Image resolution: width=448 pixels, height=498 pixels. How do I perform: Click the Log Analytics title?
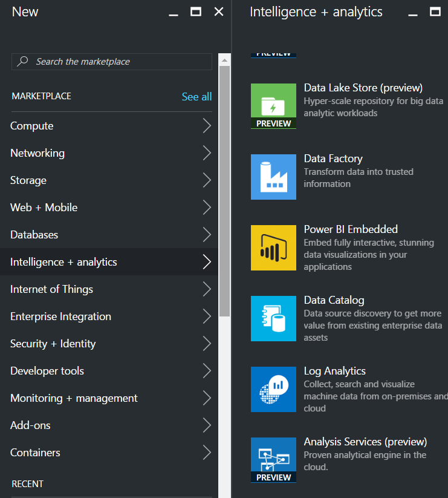(334, 371)
